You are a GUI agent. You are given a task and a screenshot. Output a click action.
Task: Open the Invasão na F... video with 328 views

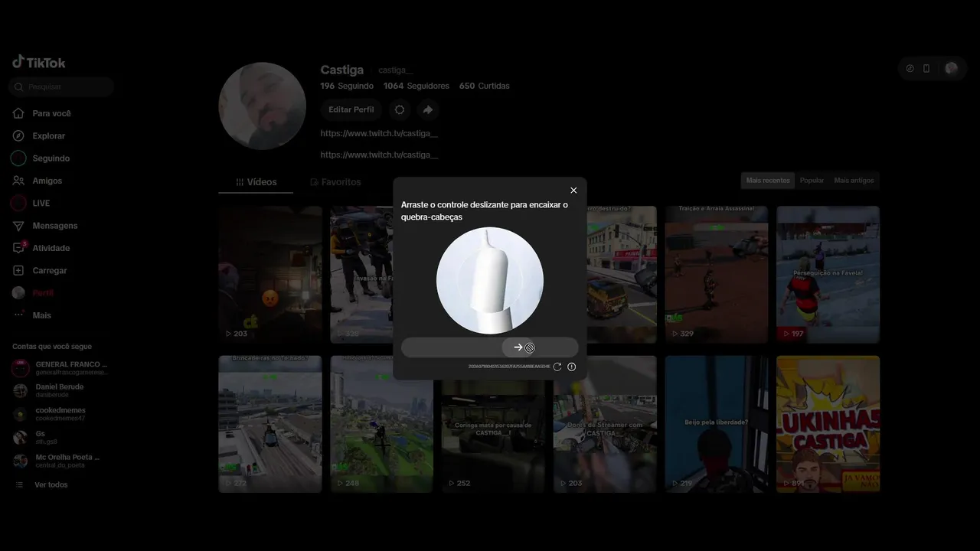361,274
